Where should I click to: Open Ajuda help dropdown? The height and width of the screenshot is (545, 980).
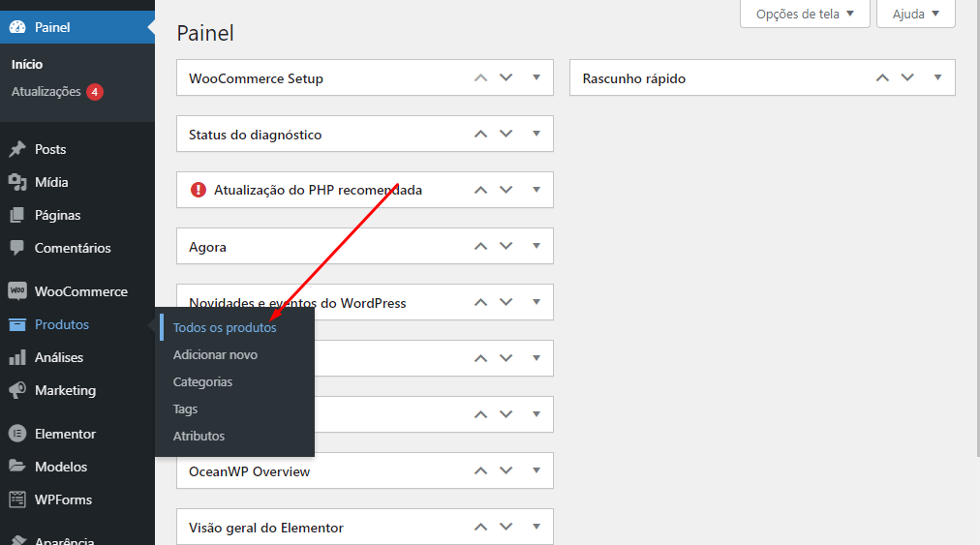tap(916, 14)
